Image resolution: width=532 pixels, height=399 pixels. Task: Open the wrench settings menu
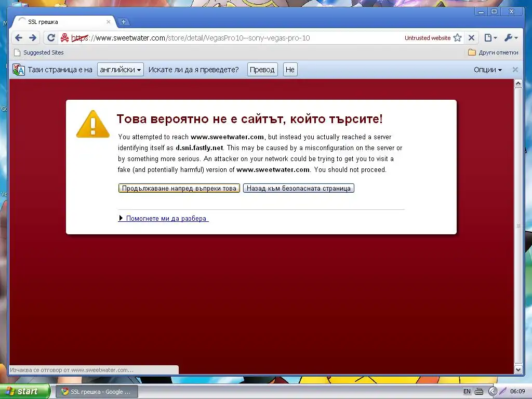coord(511,37)
